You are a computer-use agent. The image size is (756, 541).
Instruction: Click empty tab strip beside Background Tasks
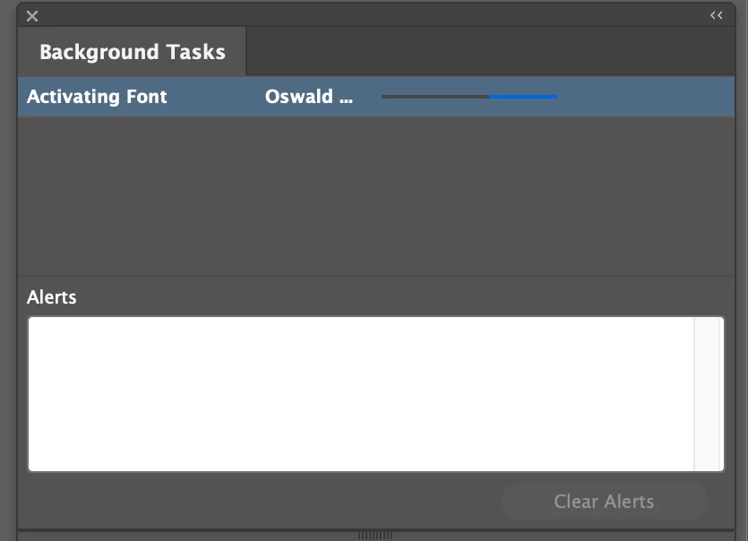pos(490,51)
